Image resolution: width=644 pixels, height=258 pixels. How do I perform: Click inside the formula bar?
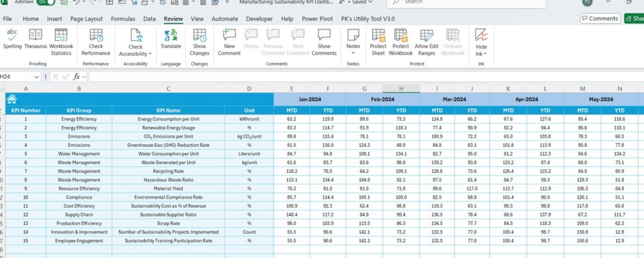pyautogui.click(x=365, y=77)
